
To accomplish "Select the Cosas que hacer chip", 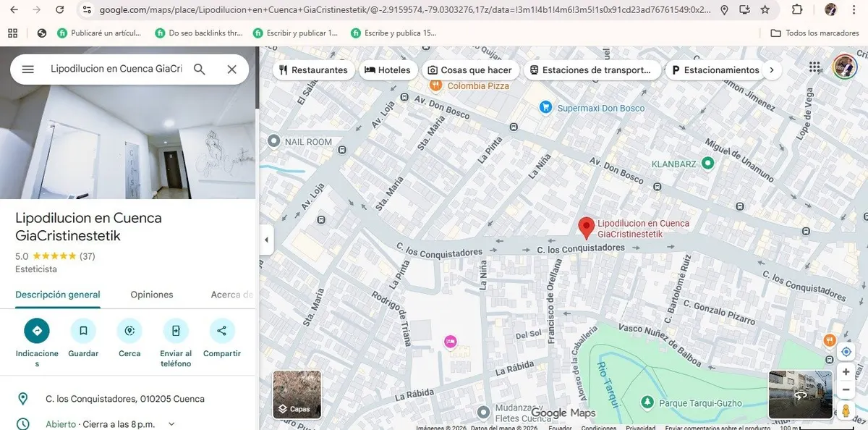I will tap(469, 70).
